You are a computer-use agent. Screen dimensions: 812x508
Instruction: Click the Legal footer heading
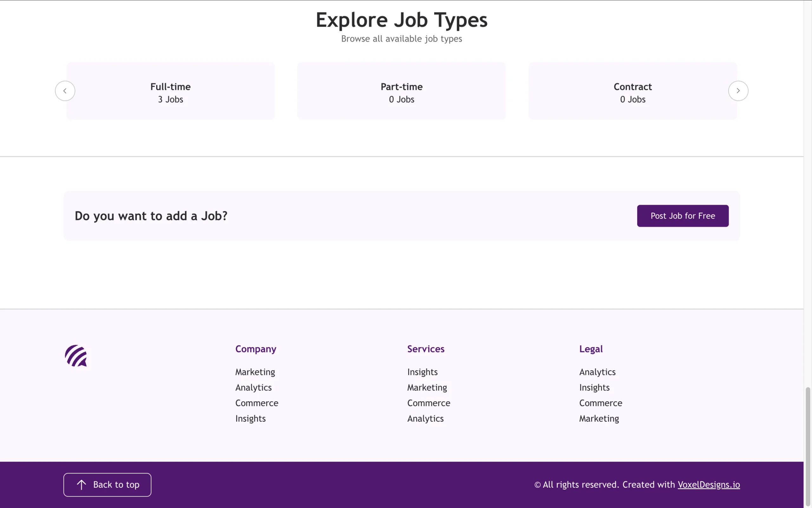[591, 349]
